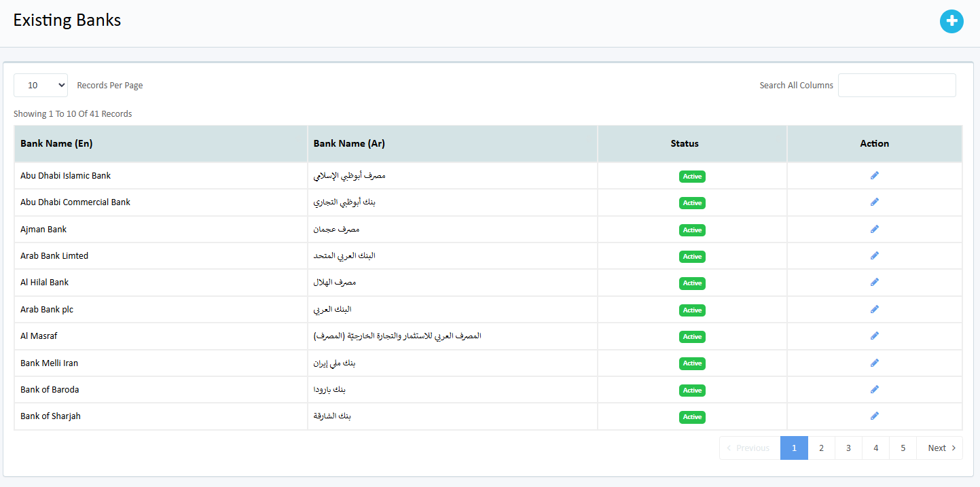This screenshot has height=487, width=980.
Task: Select the 'Arab Bank plc' name cell
Action: coord(161,310)
